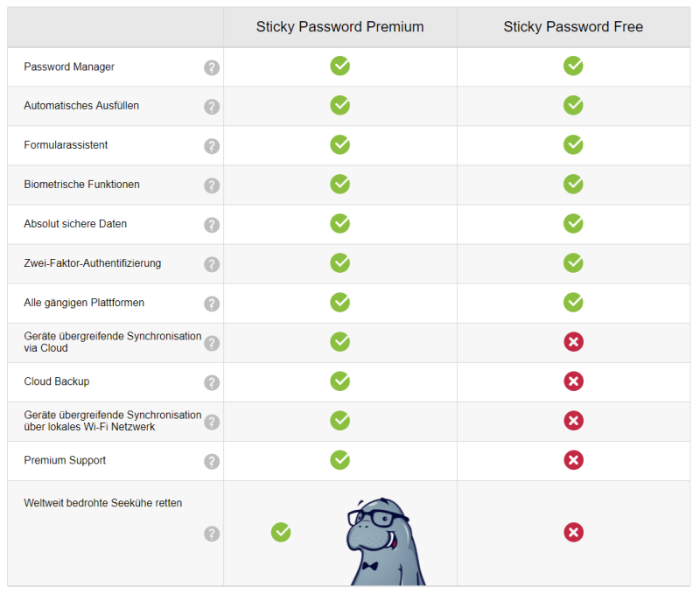Show info icon for Cloud Backup
Image resolution: width=700 pixels, height=594 pixels.
click(x=212, y=383)
